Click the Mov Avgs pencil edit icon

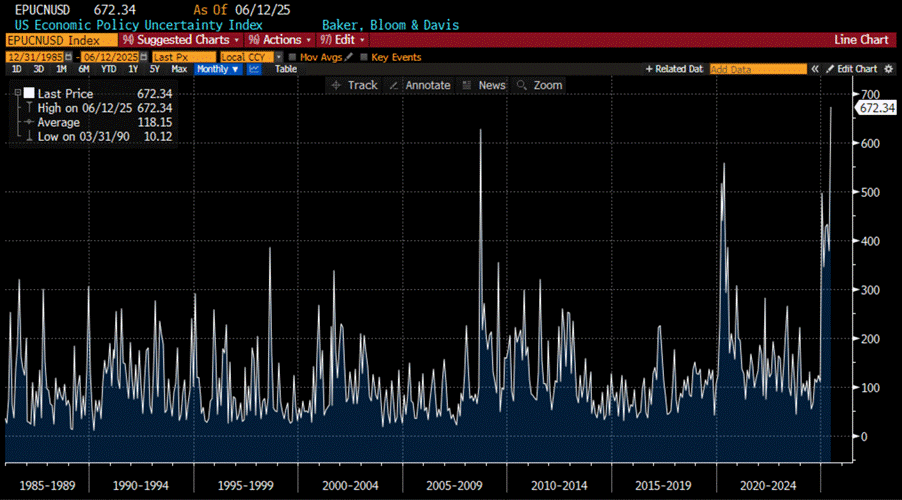click(x=349, y=57)
